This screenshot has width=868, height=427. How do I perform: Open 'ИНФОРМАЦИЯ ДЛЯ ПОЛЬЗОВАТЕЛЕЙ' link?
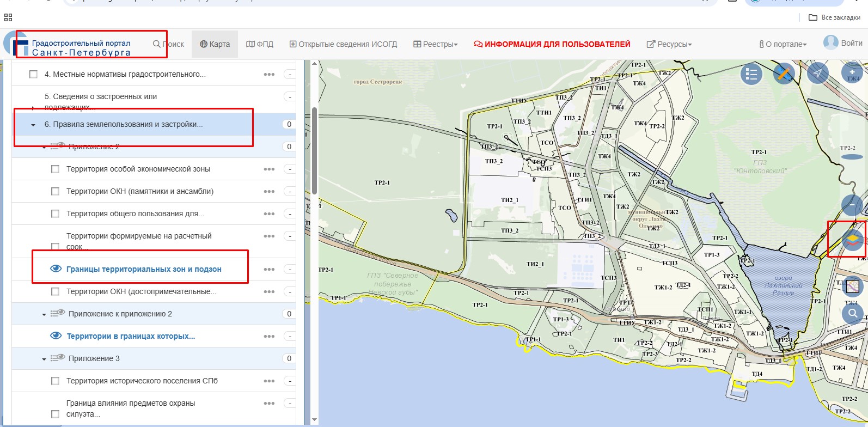point(552,44)
